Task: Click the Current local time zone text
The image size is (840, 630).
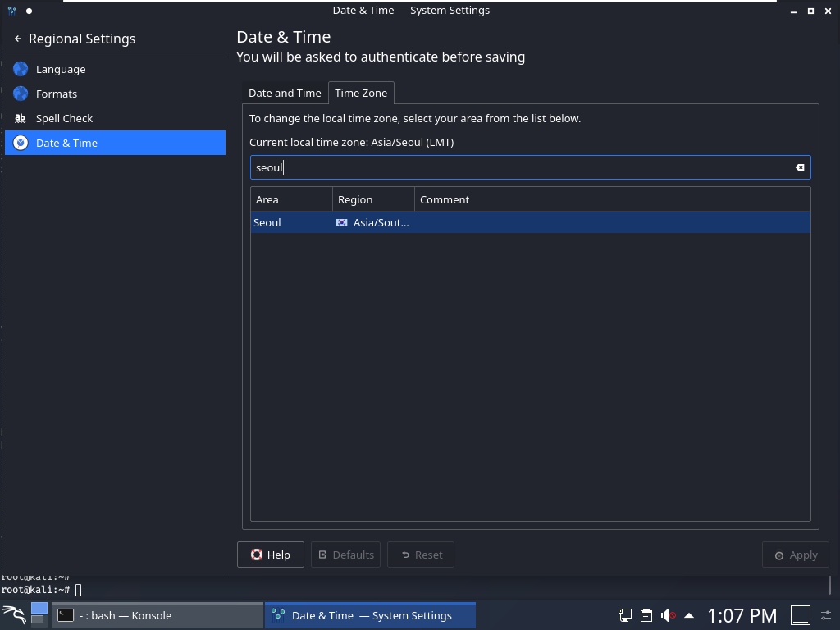Action: pyautogui.click(x=351, y=143)
